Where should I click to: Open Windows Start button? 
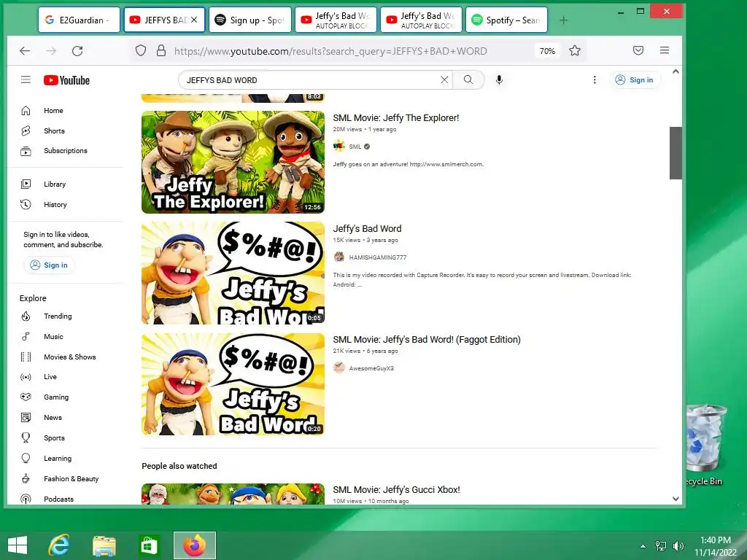pyautogui.click(x=18, y=545)
